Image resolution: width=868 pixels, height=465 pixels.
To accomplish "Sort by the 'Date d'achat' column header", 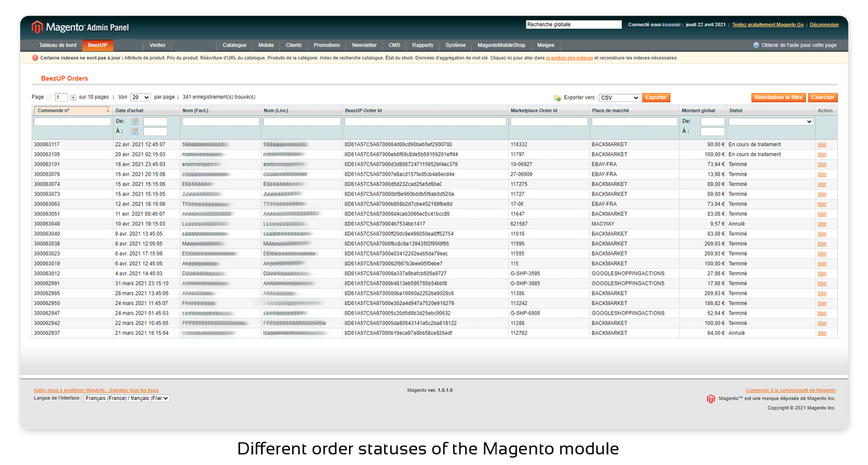I will point(128,110).
